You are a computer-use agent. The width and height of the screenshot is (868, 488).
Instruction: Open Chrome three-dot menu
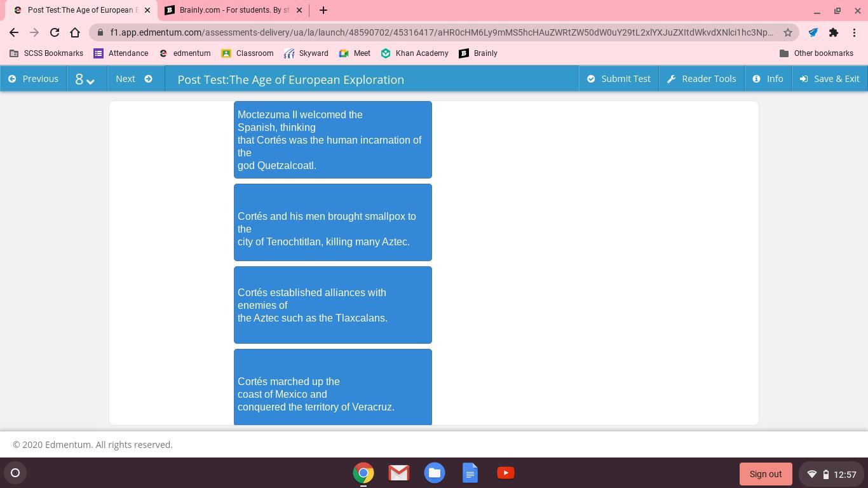click(x=854, y=32)
